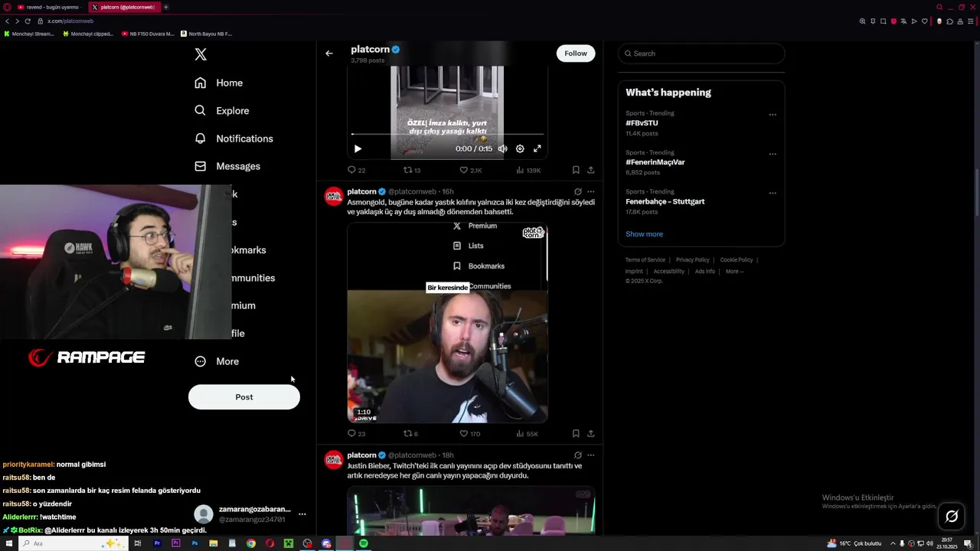Open Notifications in the sidebar
The width and height of the screenshot is (980, 551).
coord(234,139)
